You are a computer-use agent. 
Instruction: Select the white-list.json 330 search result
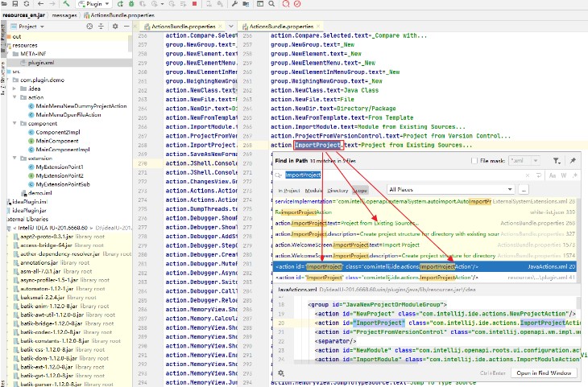point(424,212)
